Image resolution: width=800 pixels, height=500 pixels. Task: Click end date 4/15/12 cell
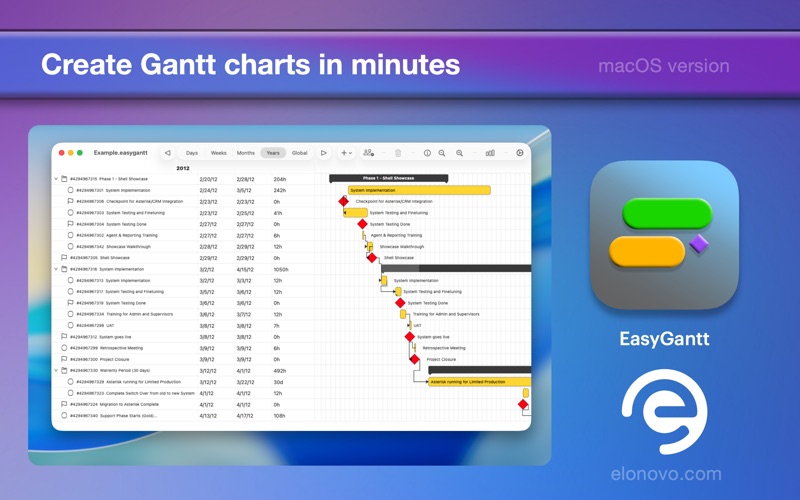pos(245,269)
